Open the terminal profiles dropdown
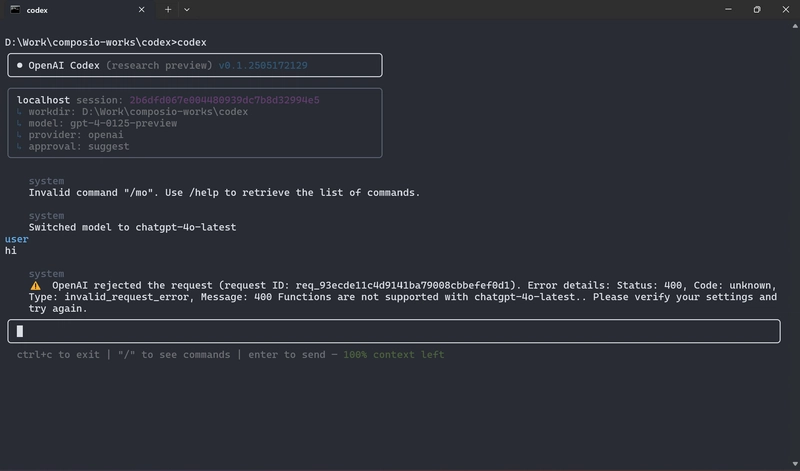Viewport: 800px width, 471px height. [x=187, y=10]
